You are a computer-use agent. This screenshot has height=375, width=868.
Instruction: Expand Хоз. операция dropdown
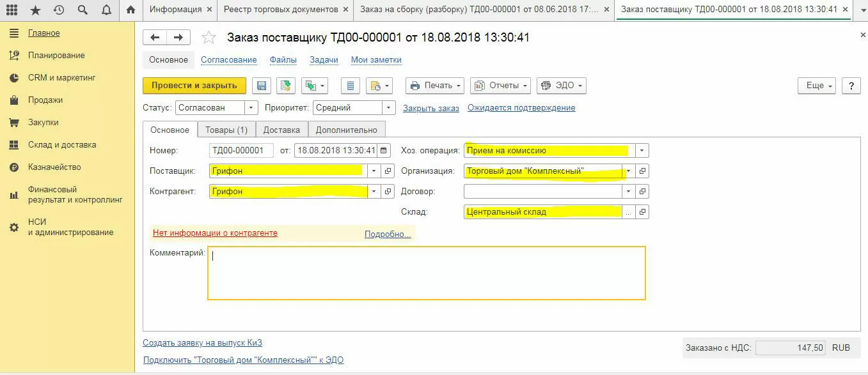(642, 151)
